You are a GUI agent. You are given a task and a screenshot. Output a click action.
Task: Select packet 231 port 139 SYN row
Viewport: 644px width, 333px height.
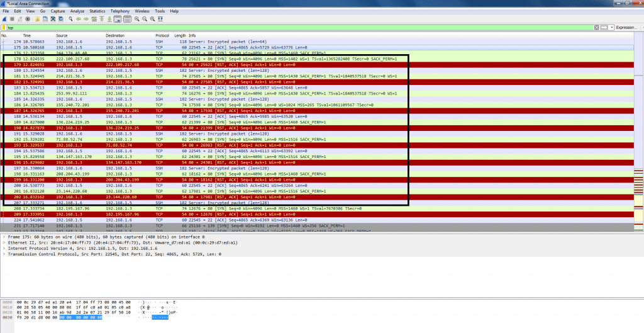pos(317,226)
